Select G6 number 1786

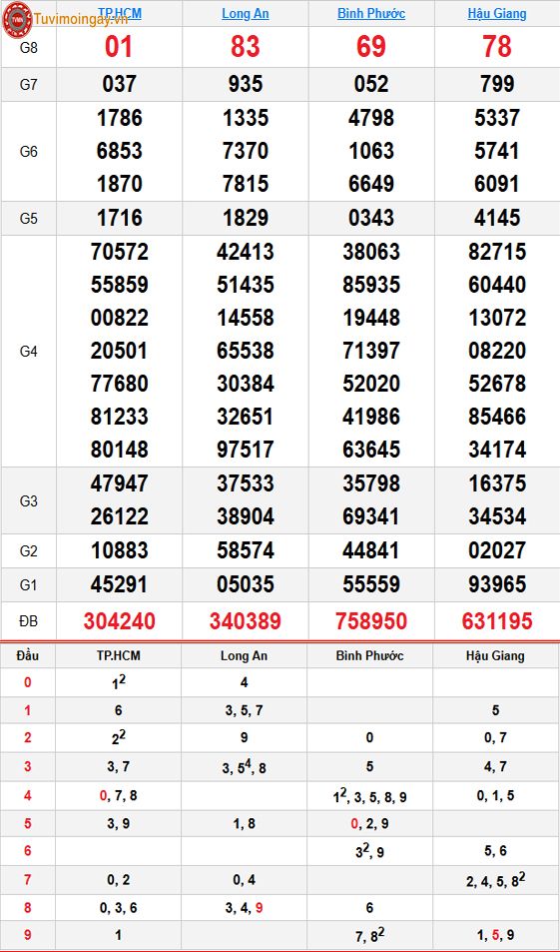point(119,118)
